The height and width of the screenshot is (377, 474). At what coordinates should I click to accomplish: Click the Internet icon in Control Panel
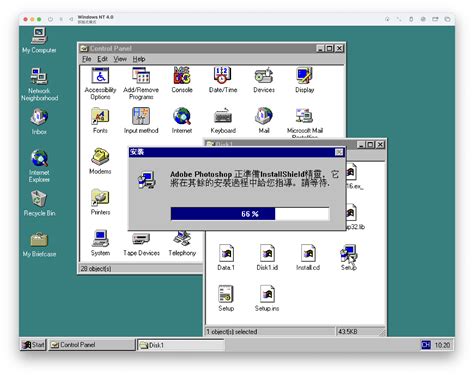coord(182,121)
